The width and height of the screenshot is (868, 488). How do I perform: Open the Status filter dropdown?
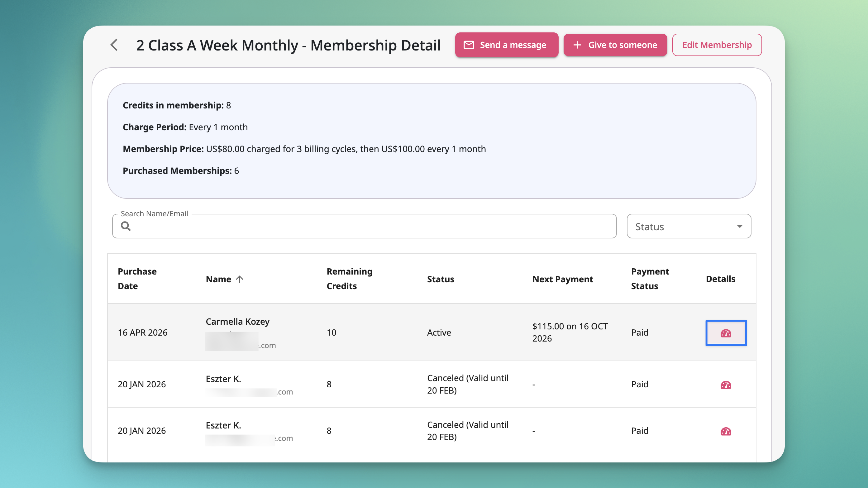point(689,226)
